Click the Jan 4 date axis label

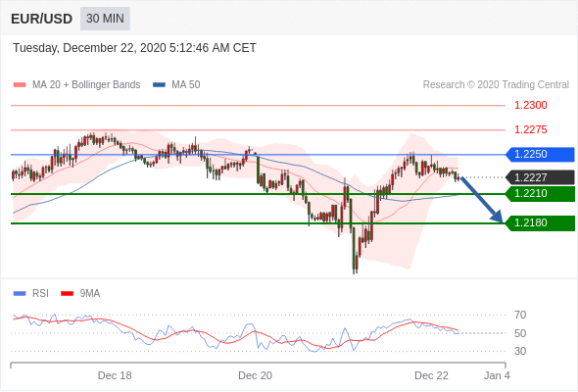tap(497, 375)
